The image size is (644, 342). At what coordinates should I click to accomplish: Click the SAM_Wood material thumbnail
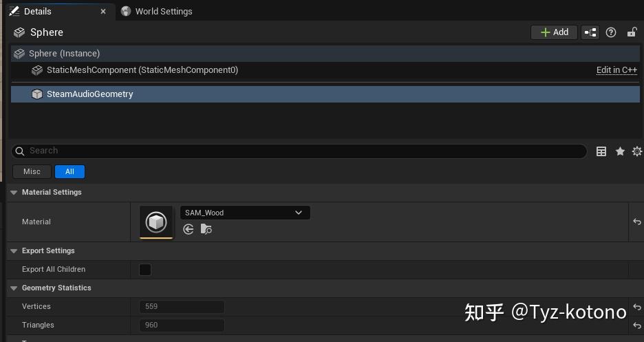(156, 222)
